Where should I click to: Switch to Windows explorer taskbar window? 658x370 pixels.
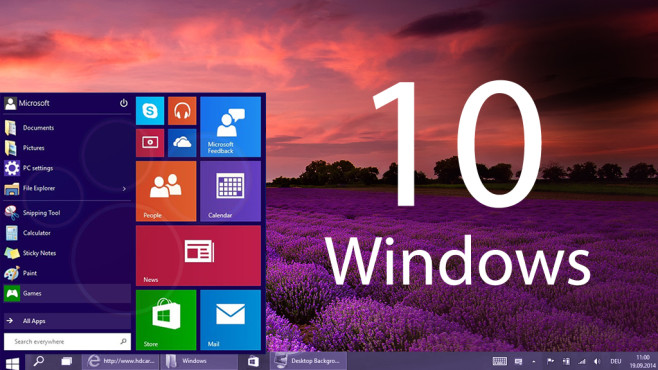pos(199,361)
